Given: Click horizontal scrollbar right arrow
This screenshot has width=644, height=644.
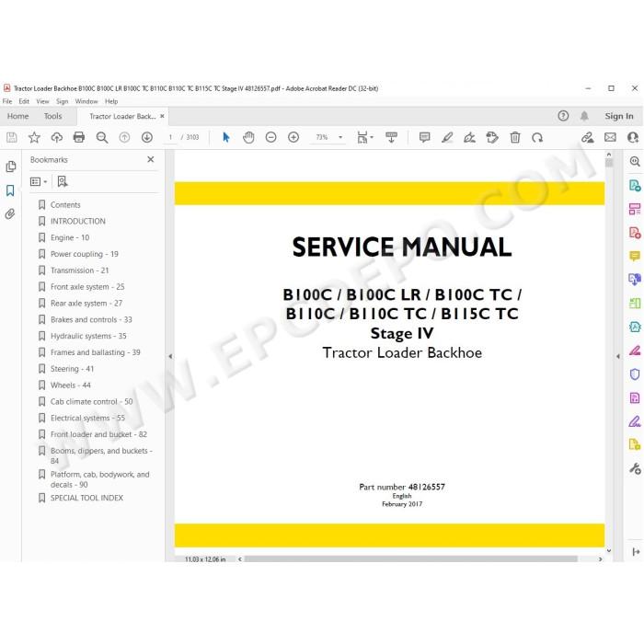Looking at the screenshot, I should point(600,559).
